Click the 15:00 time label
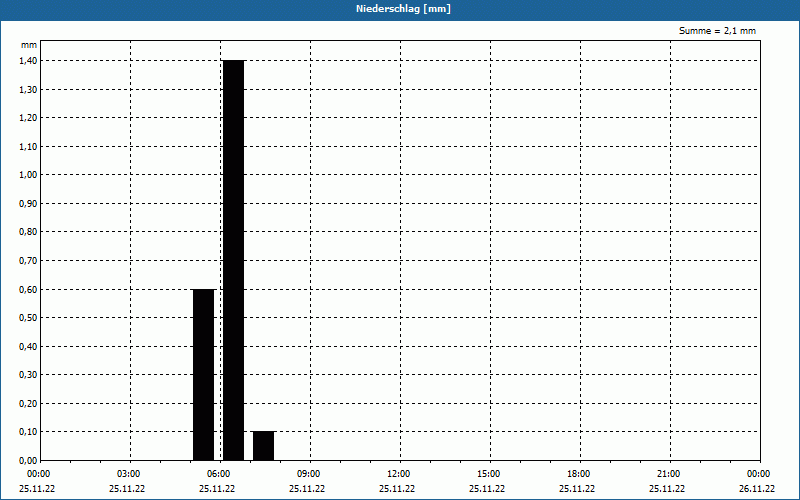800x500 pixels. [489, 474]
